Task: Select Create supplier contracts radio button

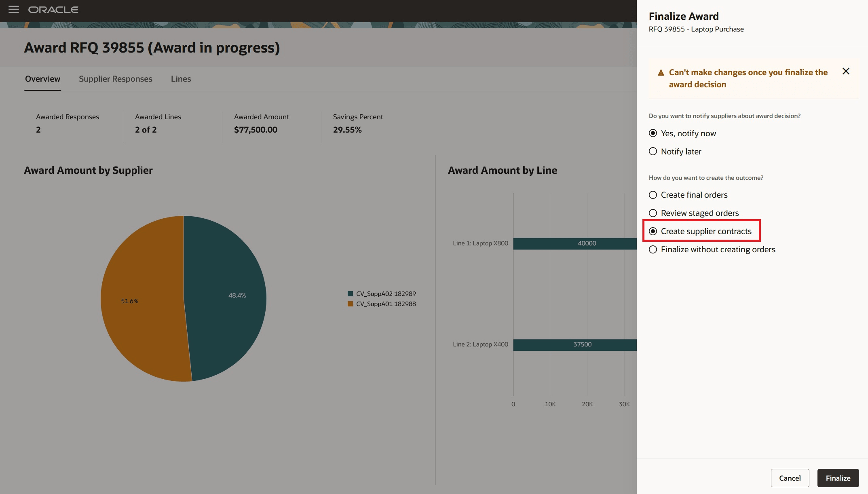Action: point(653,231)
